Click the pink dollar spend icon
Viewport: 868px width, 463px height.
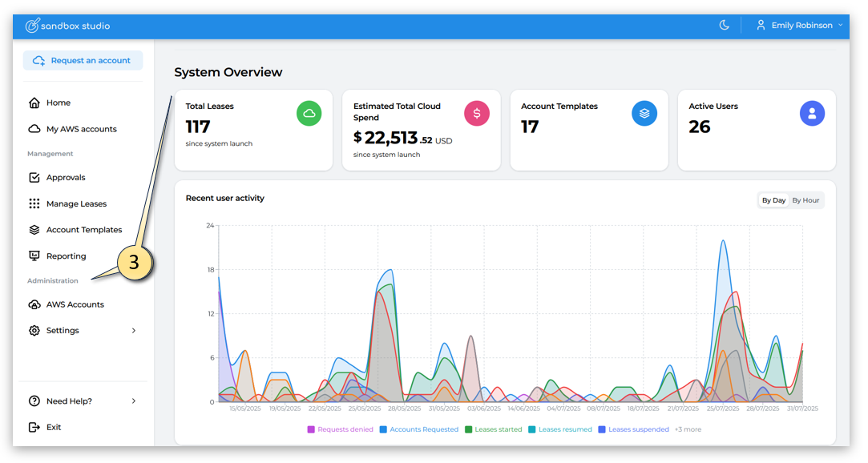tap(477, 114)
